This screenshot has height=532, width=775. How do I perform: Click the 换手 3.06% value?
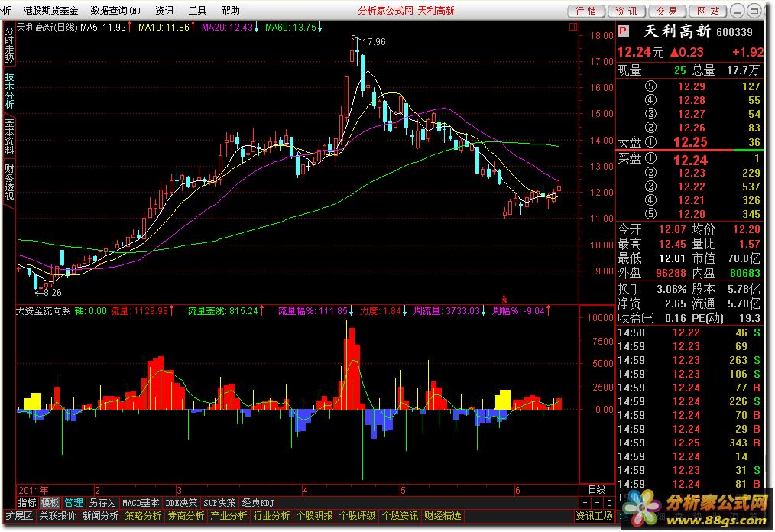click(671, 289)
